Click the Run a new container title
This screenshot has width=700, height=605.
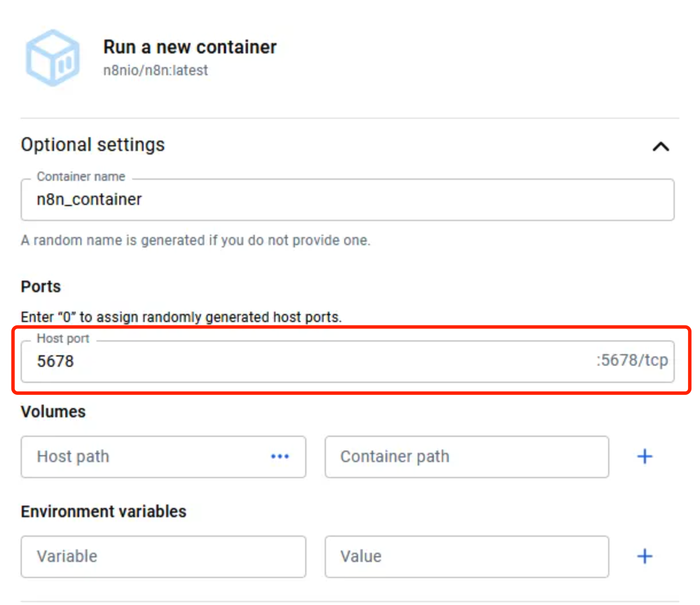pyautogui.click(x=190, y=47)
